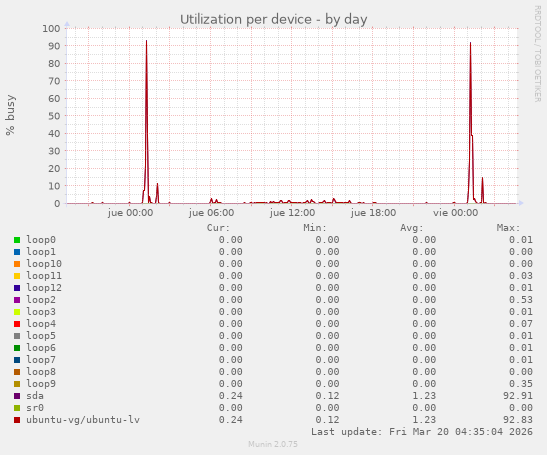Click the jue 06:00 x-axis label
The image size is (547, 455).
[x=211, y=213]
